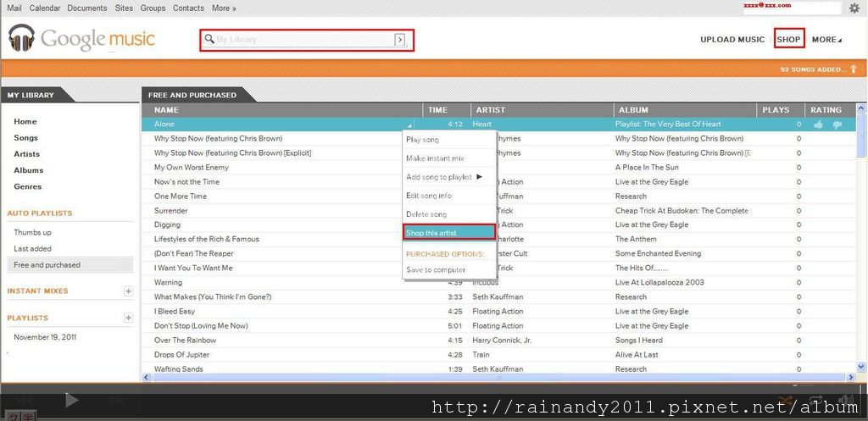Click the Google Music headphones logo
This screenshot has width=868, height=421.
click(21, 38)
